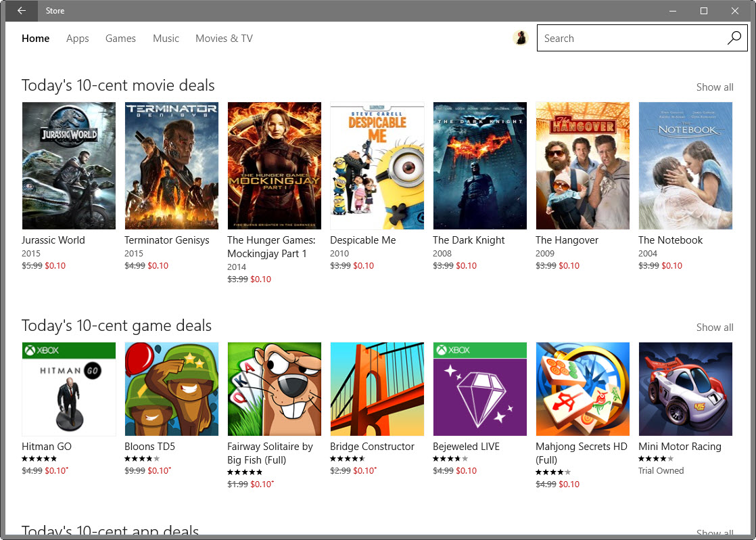Click the Despicable Me title text

(x=363, y=241)
